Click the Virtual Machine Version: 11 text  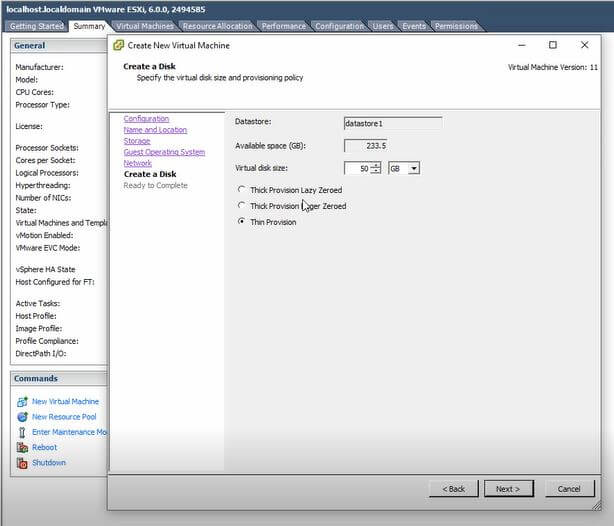pyautogui.click(x=553, y=67)
